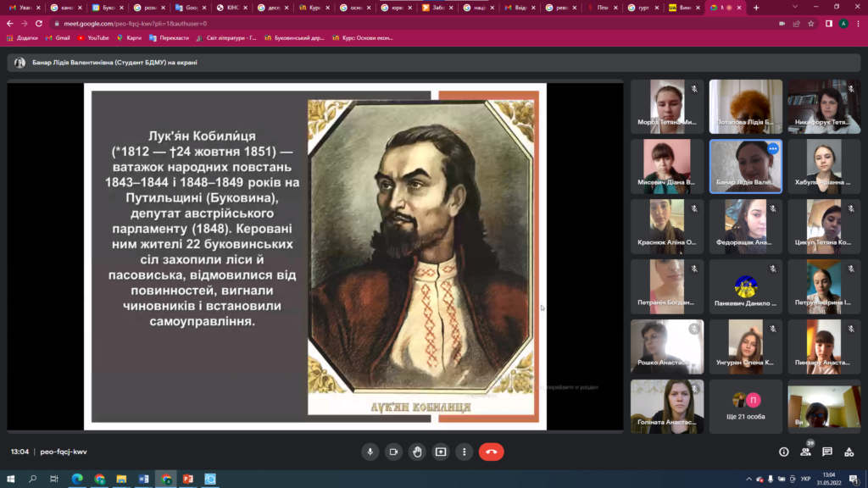868x488 pixels.
Task: Leave the call with the red button
Action: click(491, 452)
